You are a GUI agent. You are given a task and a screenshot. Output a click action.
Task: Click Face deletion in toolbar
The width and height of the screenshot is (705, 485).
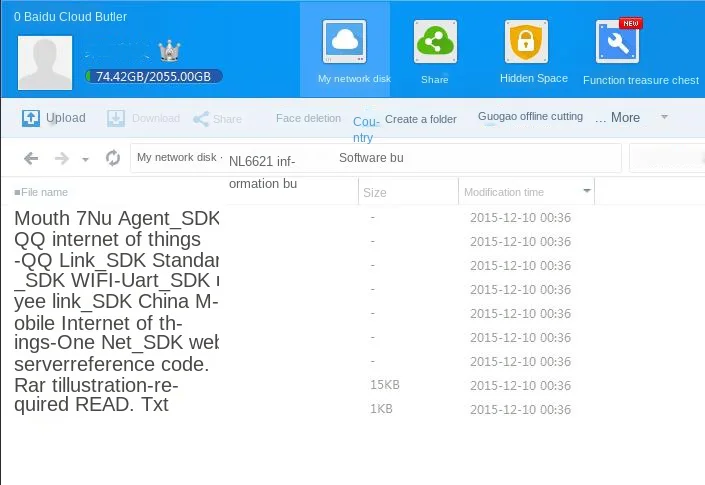pos(308,118)
